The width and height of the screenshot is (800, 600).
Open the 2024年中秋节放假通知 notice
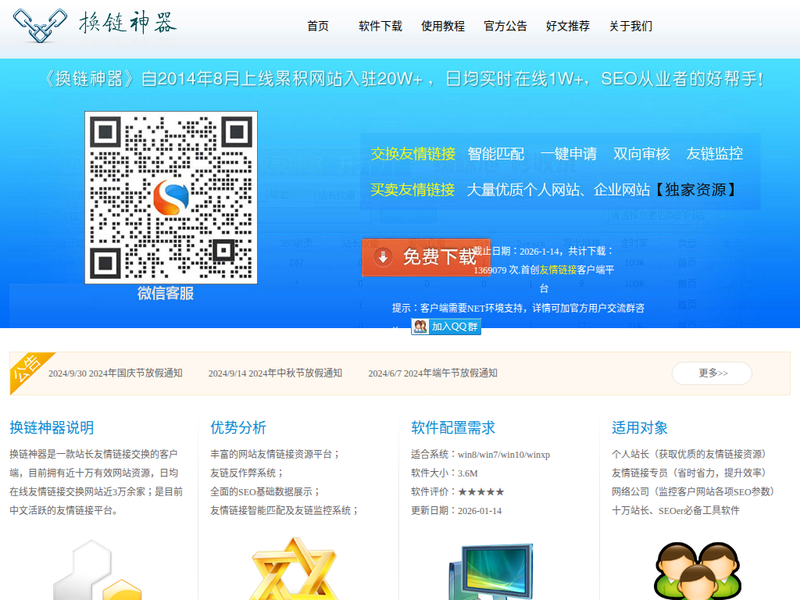click(x=275, y=373)
